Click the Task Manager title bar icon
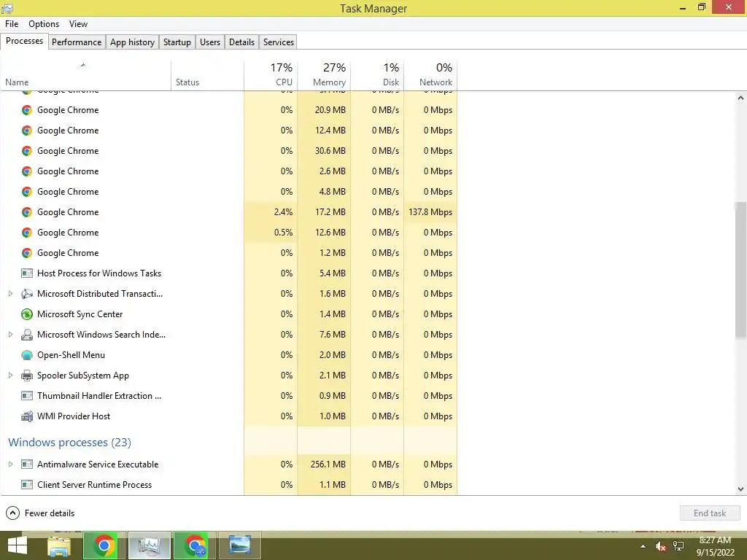Image resolution: width=747 pixels, height=560 pixels. pos(7,8)
